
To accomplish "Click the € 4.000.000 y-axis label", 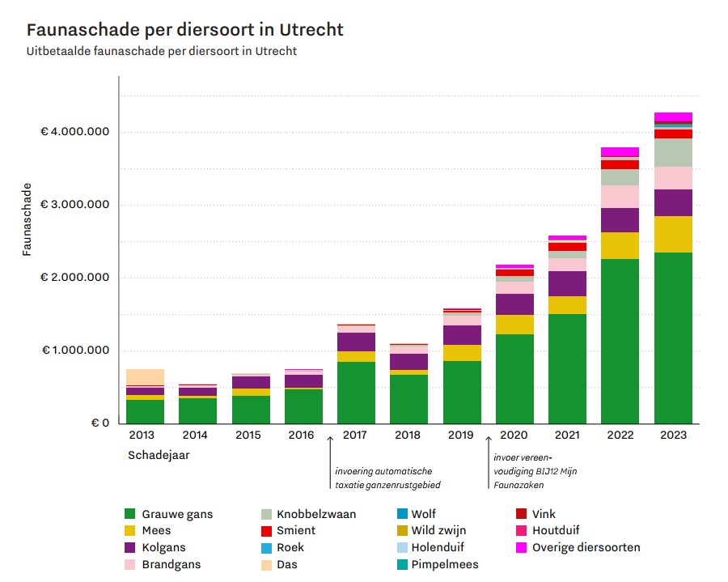I will 74,132.
